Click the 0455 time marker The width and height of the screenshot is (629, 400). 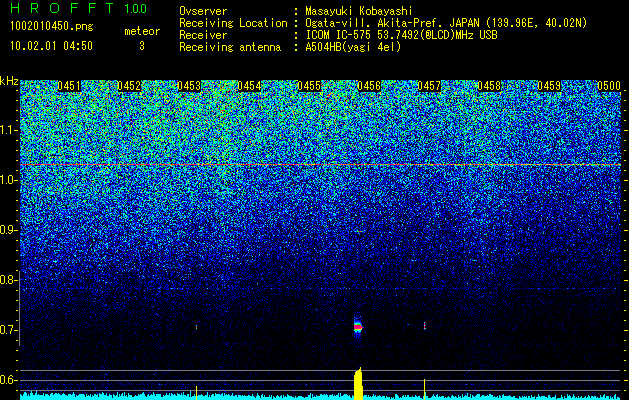pos(309,86)
